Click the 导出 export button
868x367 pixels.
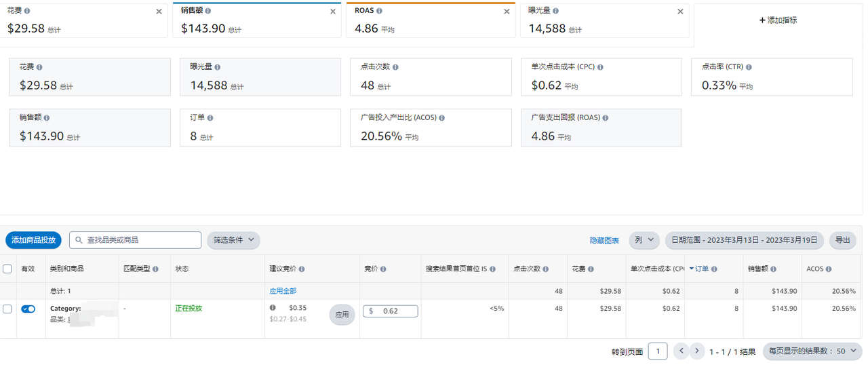click(842, 240)
